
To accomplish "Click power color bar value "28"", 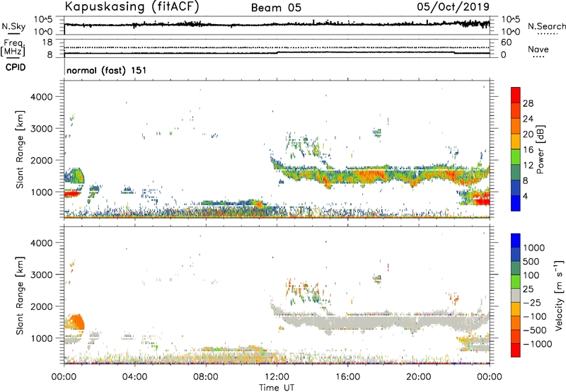I will coord(528,103).
